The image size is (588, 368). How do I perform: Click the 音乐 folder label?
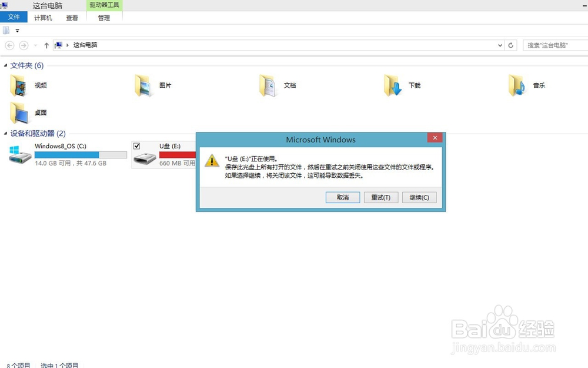(539, 85)
